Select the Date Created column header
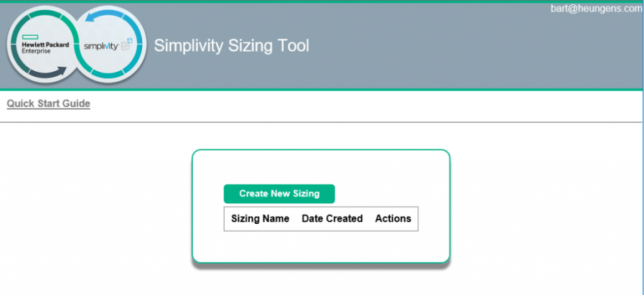The image size is (644, 295). point(332,219)
